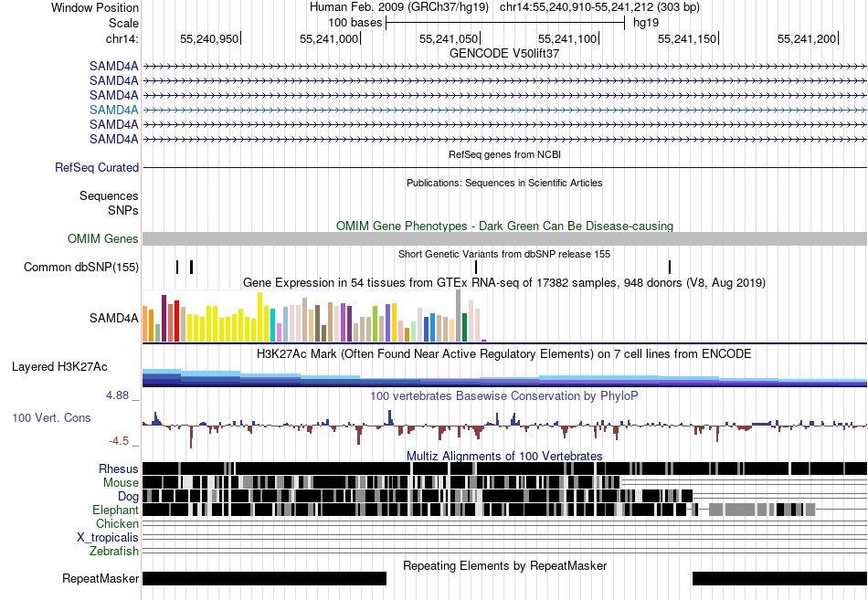Click the H3K27Ac Mark ENCODE track title
The height and width of the screenshot is (600, 868).
[x=504, y=353]
